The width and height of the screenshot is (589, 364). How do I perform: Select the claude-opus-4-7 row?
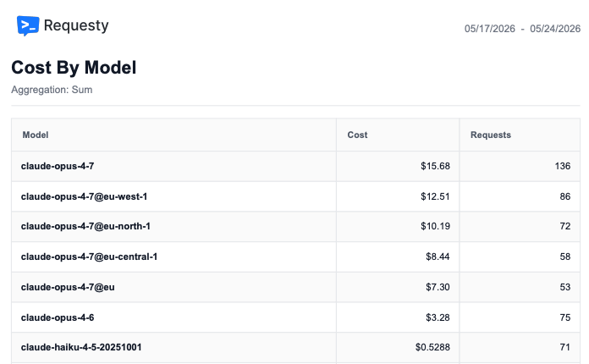pyautogui.click(x=295, y=166)
